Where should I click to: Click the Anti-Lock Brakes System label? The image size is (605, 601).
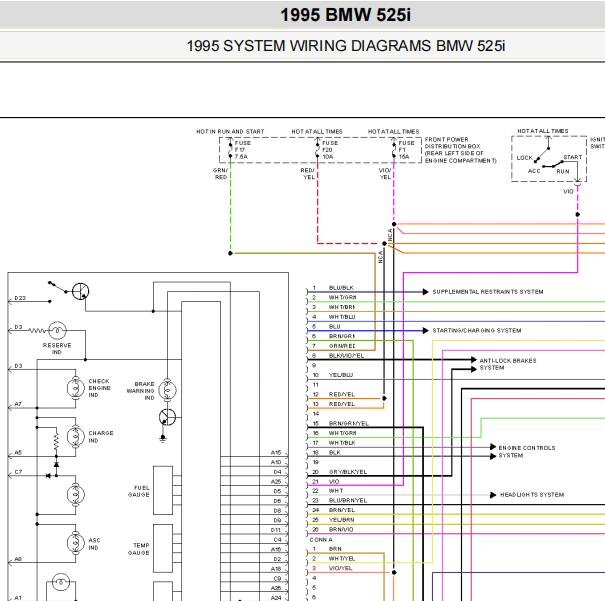(508, 364)
